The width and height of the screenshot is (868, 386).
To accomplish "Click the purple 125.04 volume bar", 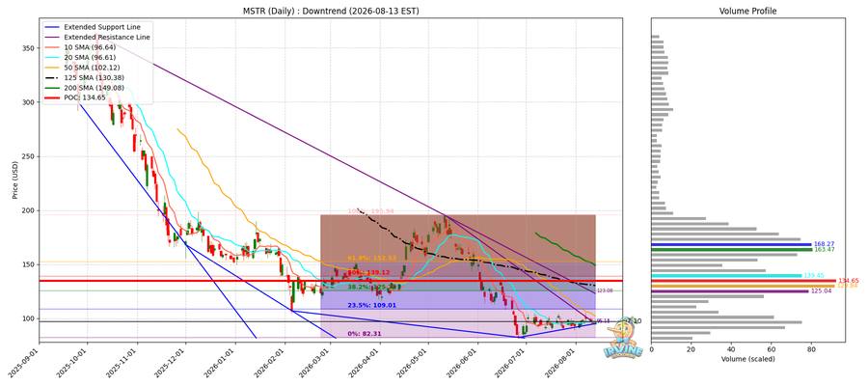I will [730, 291].
